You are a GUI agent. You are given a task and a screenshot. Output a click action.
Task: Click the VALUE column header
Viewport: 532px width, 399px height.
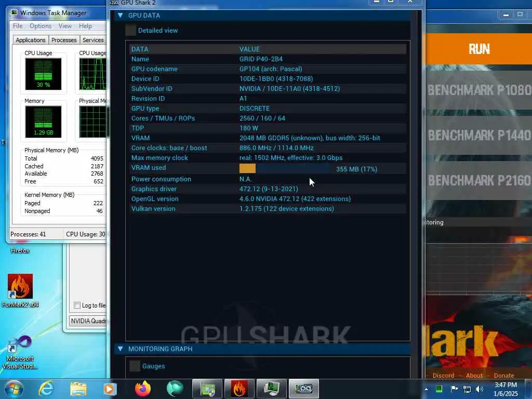249,49
